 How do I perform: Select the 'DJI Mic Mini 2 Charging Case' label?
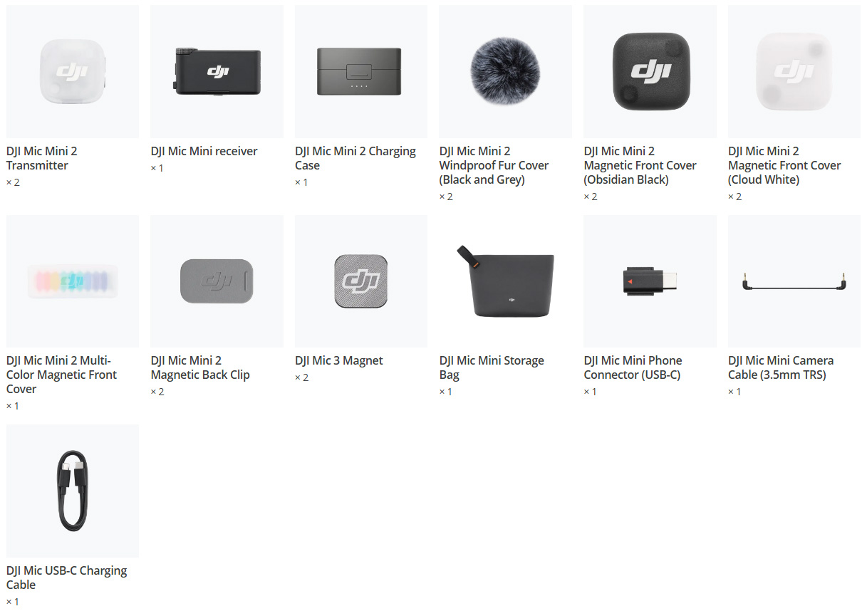355,158
